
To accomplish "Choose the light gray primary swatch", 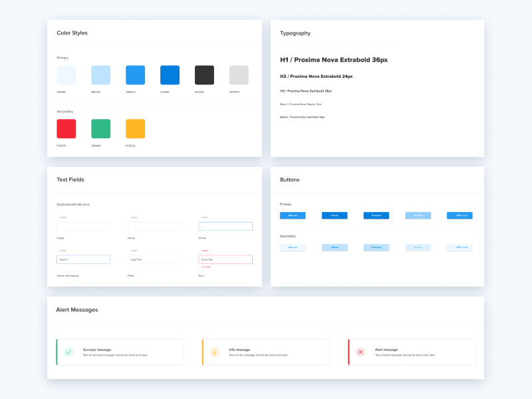I will tap(239, 75).
